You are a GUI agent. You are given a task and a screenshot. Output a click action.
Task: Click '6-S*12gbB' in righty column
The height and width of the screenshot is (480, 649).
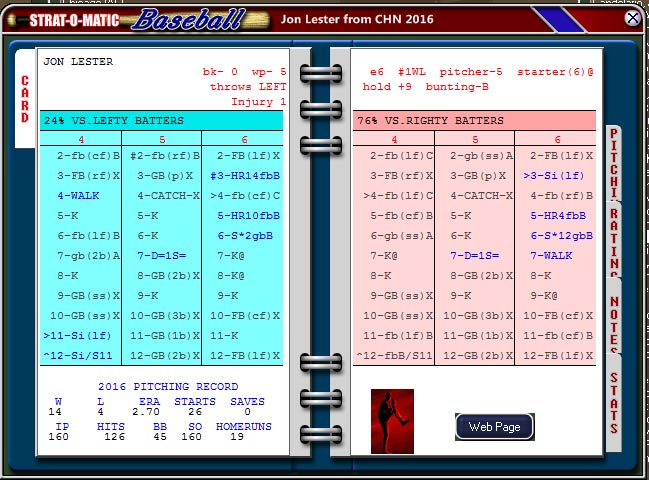coord(562,236)
